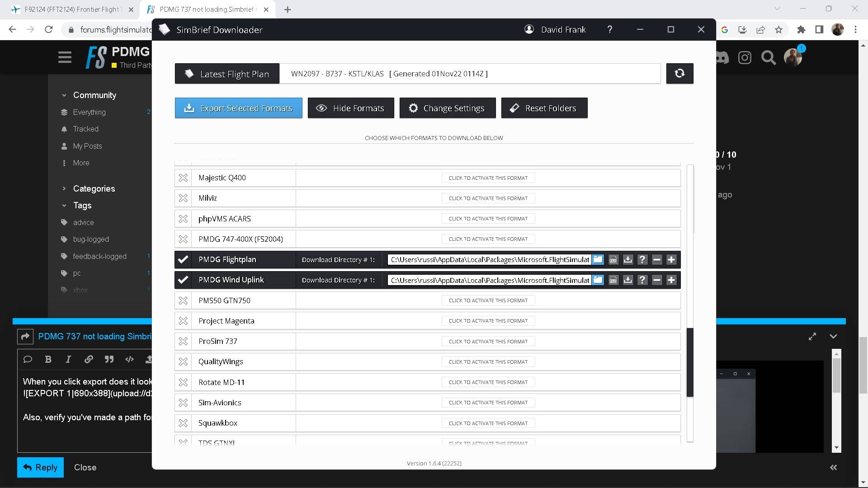Submit forum Reply button
The width and height of the screenshot is (868, 488).
(x=40, y=467)
